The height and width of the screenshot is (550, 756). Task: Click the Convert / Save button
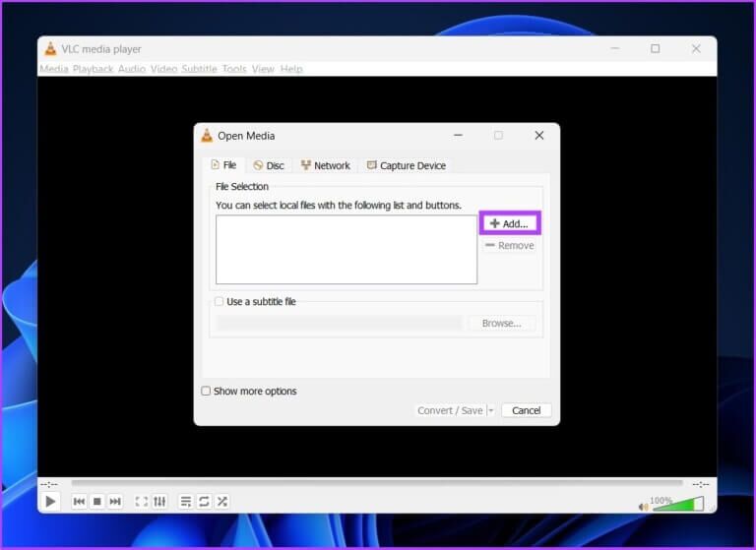450,410
